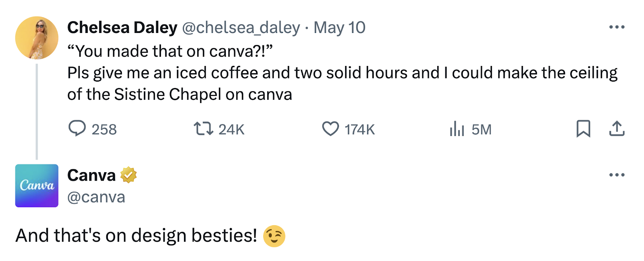Open Chelsea Daley's profile picture
This screenshot has height=261, width=644.
click(x=37, y=37)
